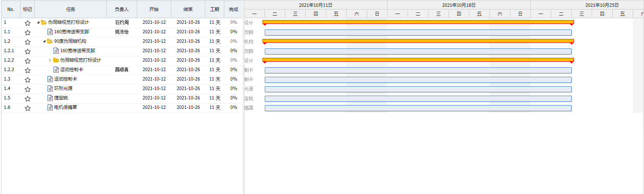Click the document icon for 环形光源
644x194 pixels.
tap(50, 88)
